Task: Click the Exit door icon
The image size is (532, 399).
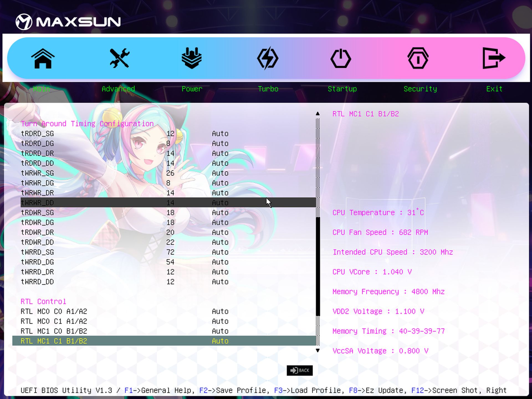Action: (493, 58)
